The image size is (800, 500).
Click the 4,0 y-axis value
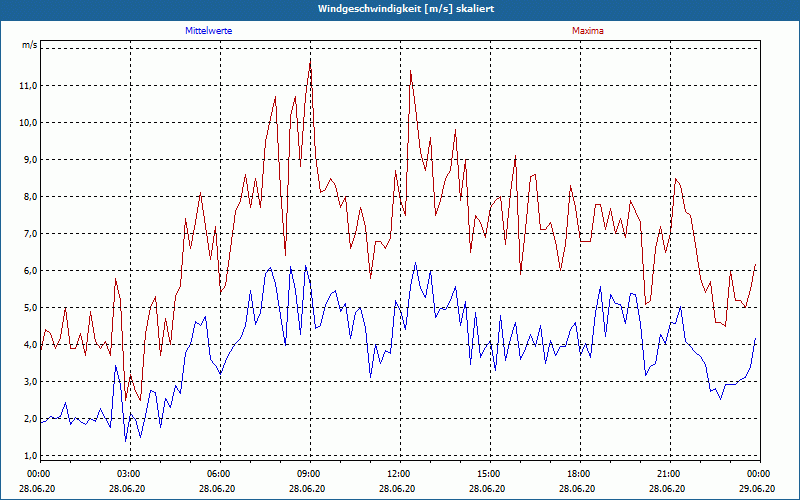[31, 345]
